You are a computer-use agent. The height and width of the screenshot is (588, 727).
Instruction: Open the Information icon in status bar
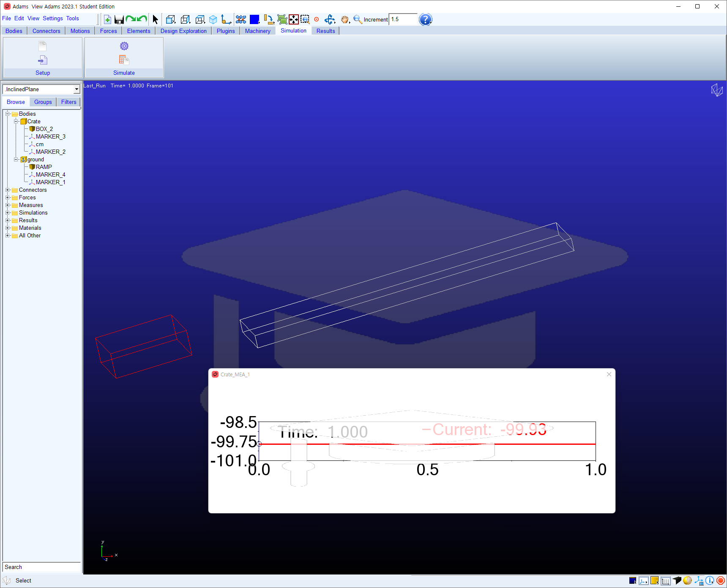click(710, 580)
